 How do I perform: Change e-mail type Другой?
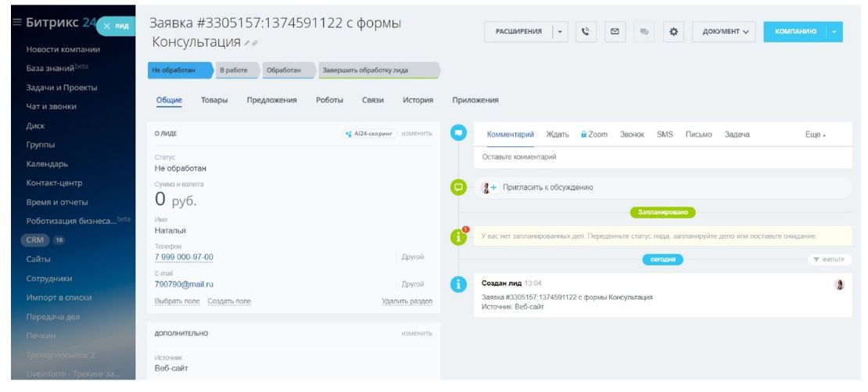(412, 284)
